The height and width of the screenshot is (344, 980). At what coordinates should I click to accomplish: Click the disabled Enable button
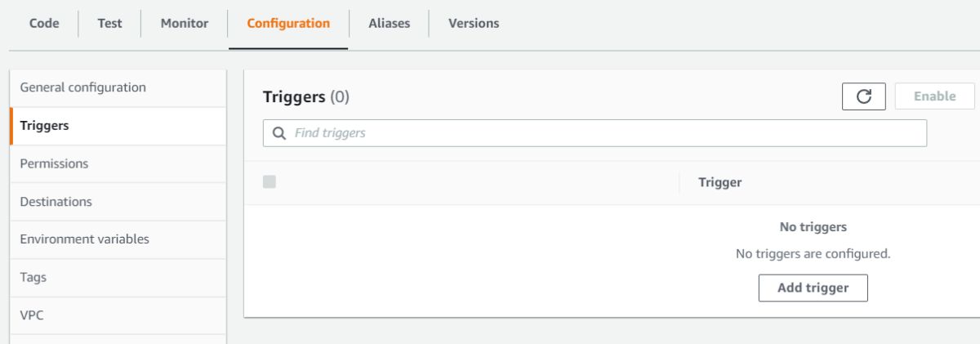(x=935, y=96)
